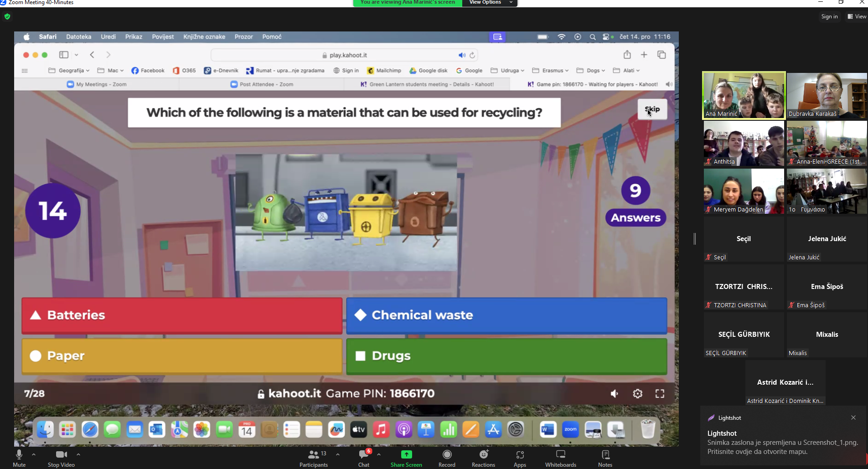868x469 pixels.
Task: Show Safari tab overview
Action: 661,55
